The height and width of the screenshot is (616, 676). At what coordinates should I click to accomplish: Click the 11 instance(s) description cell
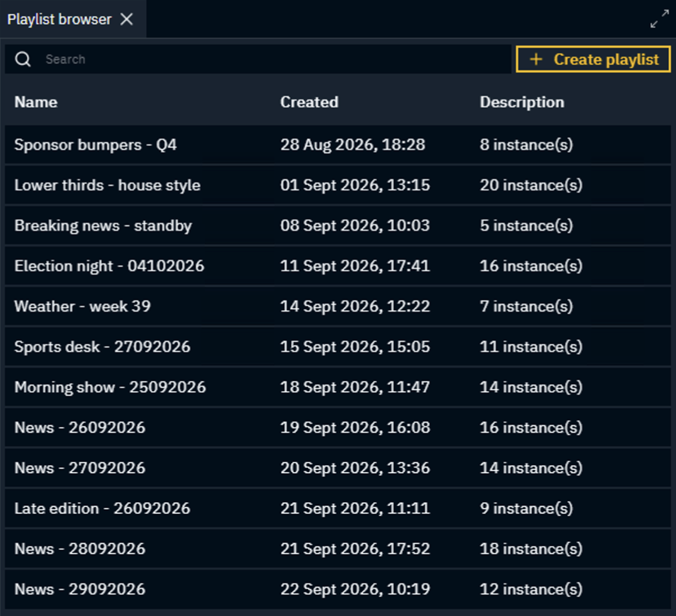[531, 347]
